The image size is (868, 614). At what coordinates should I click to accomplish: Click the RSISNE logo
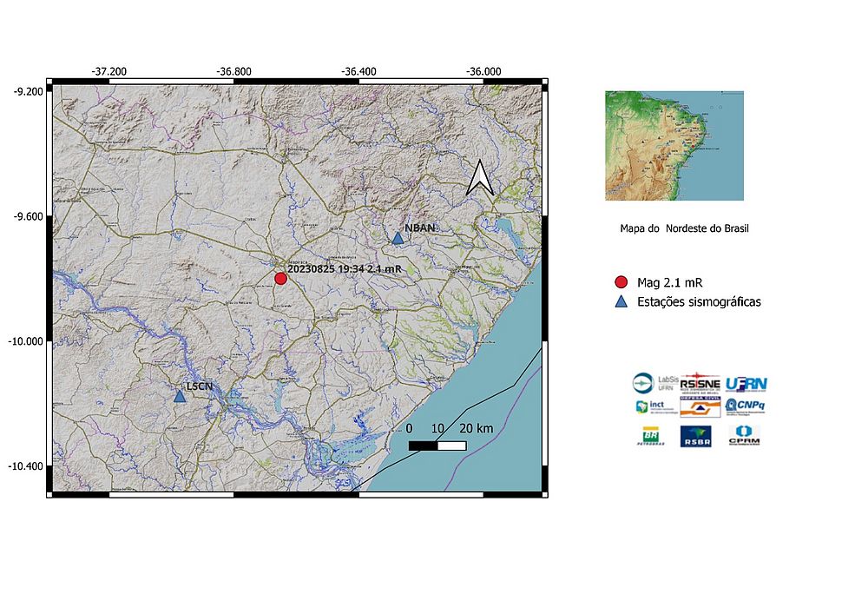pyautogui.click(x=700, y=382)
